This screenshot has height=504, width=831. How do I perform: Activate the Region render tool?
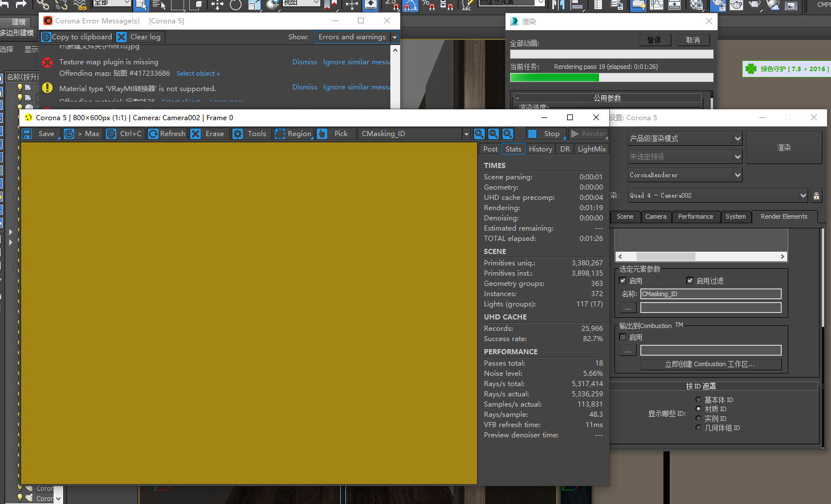pos(293,134)
